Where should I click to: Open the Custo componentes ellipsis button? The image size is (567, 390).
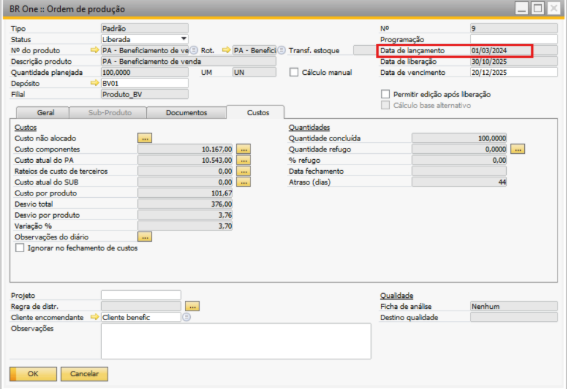(243, 149)
